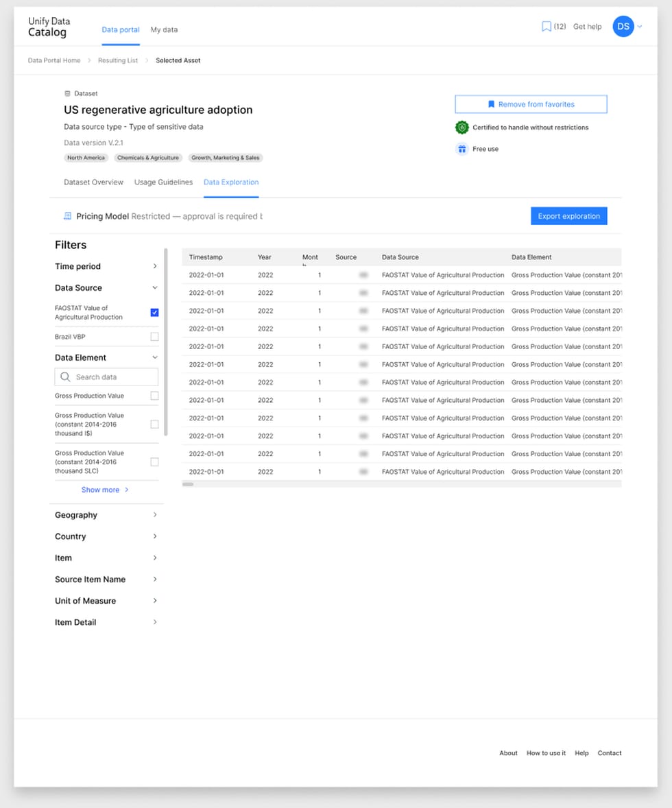
Task: Switch to the My data tab
Action: click(x=164, y=30)
